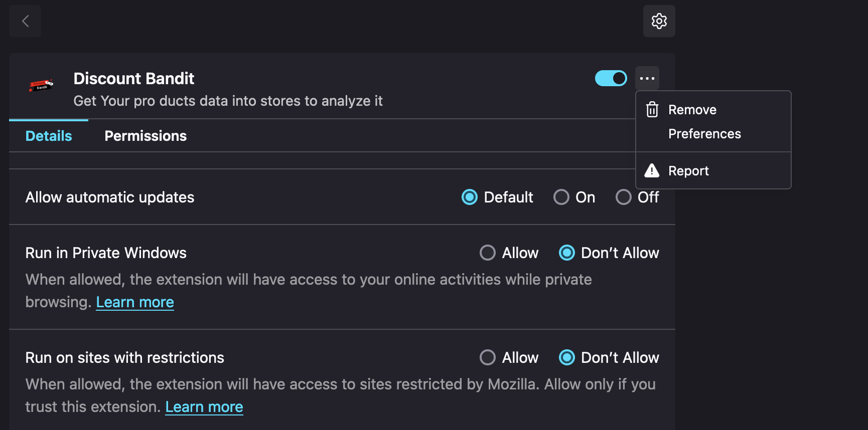Image resolution: width=868 pixels, height=430 pixels.
Task: Click the trash icon beside Remove
Action: [x=652, y=109]
